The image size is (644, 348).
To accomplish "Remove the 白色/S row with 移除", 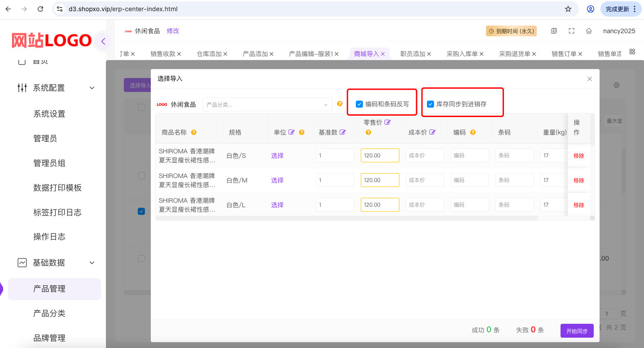I will pos(579,156).
